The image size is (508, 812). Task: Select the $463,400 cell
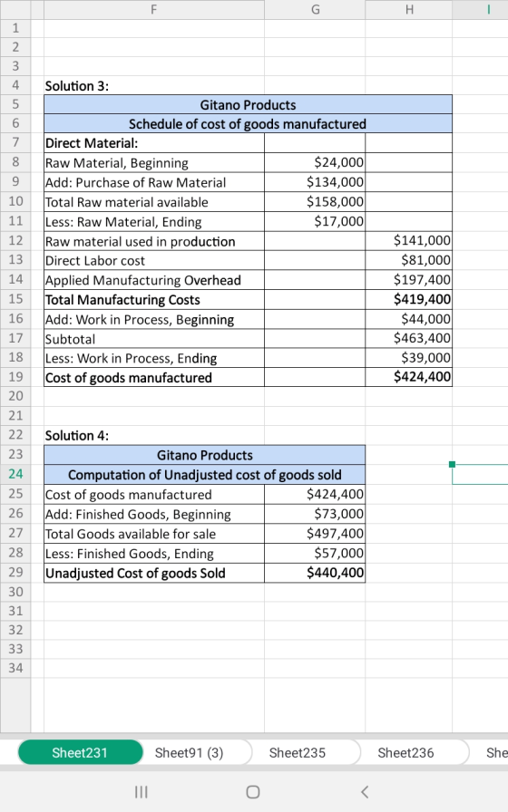pyautogui.click(x=408, y=339)
